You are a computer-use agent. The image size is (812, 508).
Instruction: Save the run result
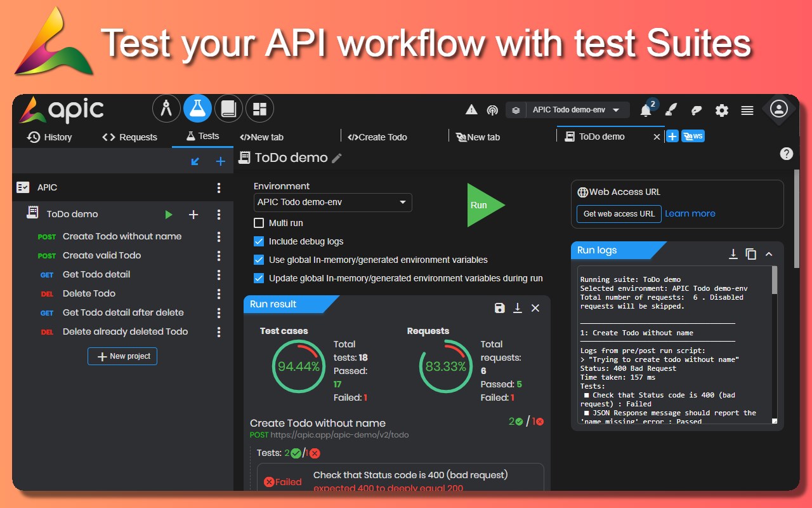tap(499, 308)
